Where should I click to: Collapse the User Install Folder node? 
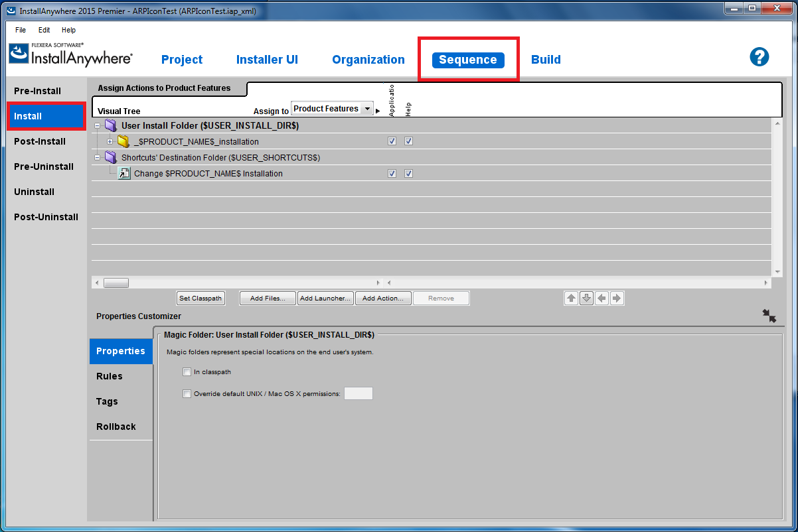(x=97, y=125)
